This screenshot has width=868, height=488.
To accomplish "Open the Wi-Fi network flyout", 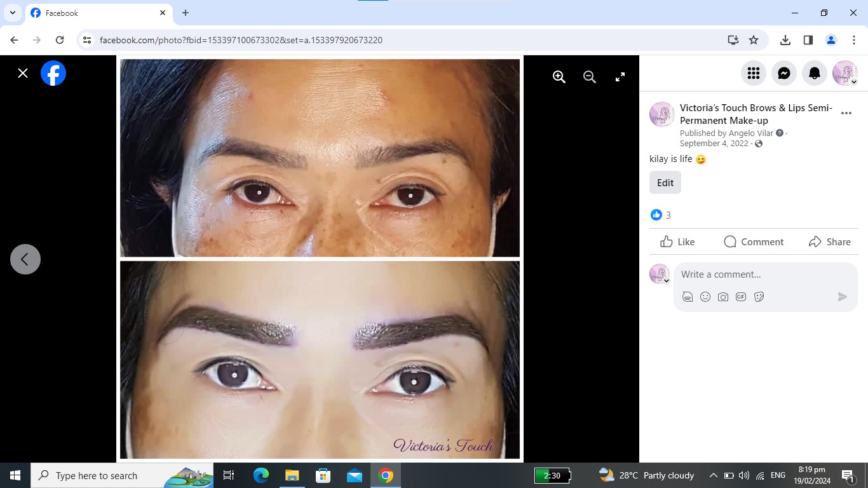I will tap(760, 475).
